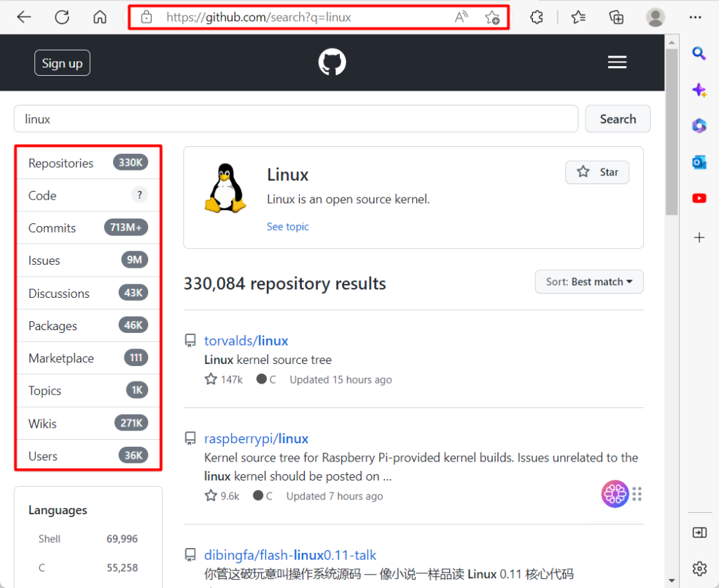Viewport: 719px width, 588px height.
Task: Select the Discussions filter
Action: tap(88, 293)
